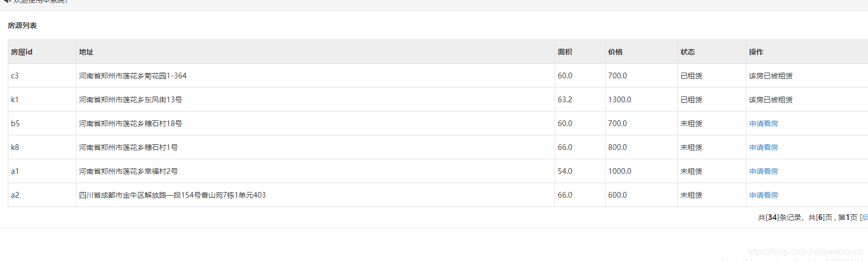Click the speaker announcement icon beside the welcome text

[6, 2]
